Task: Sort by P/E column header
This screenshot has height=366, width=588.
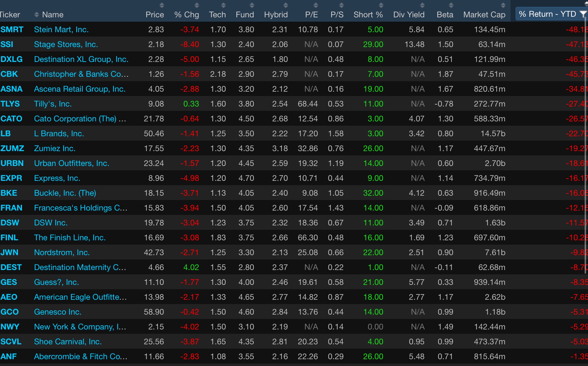Action: pos(311,15)
